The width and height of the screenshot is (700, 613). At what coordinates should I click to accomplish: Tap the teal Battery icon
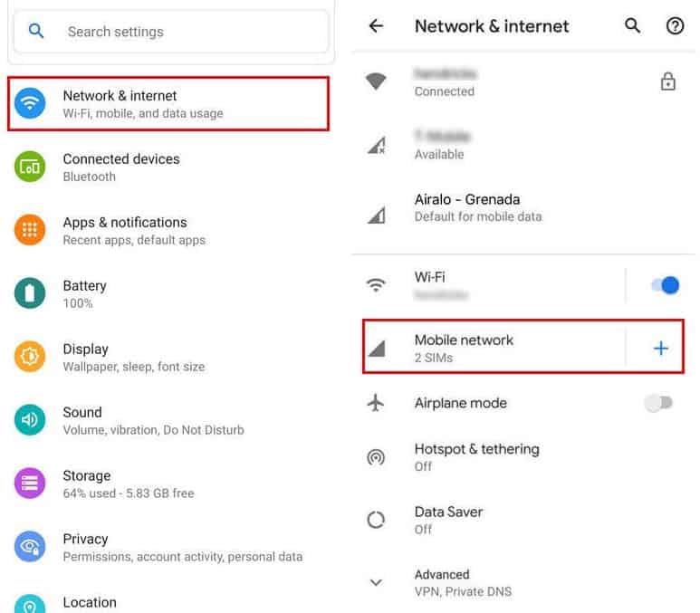(x=31, y=293)
